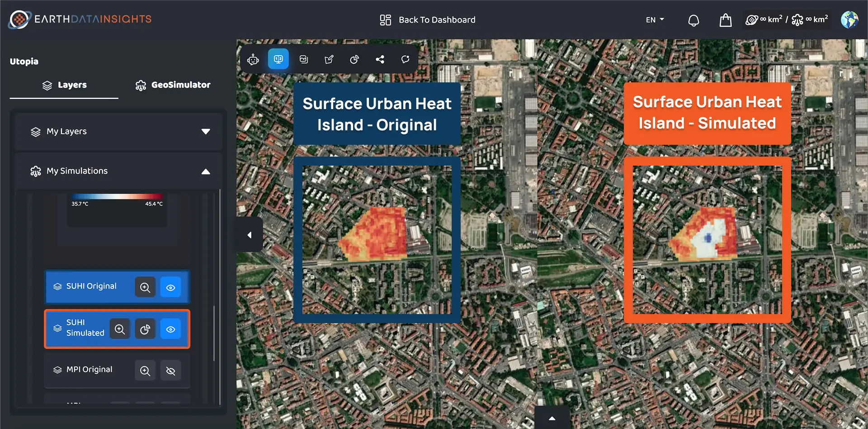Switch to the GeoSimulator tab
The height and width of the screenshot is (429, 868).
click(173, 85)
